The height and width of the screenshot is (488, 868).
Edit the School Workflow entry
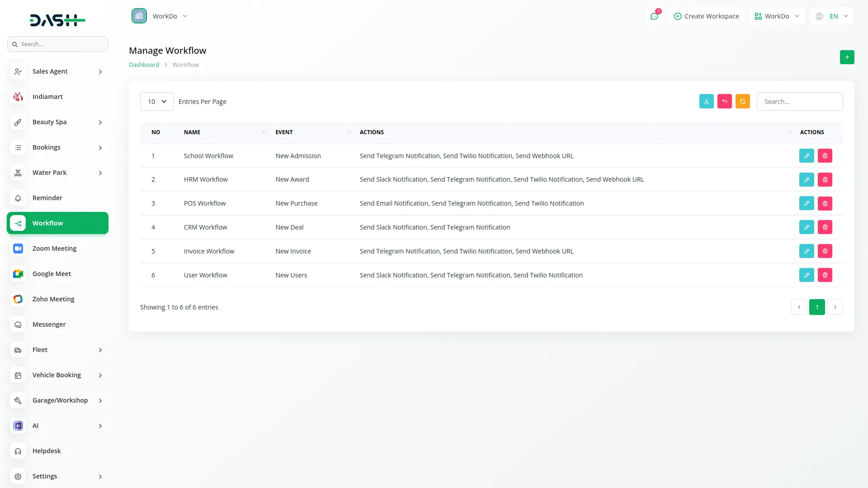click(807, 155)
